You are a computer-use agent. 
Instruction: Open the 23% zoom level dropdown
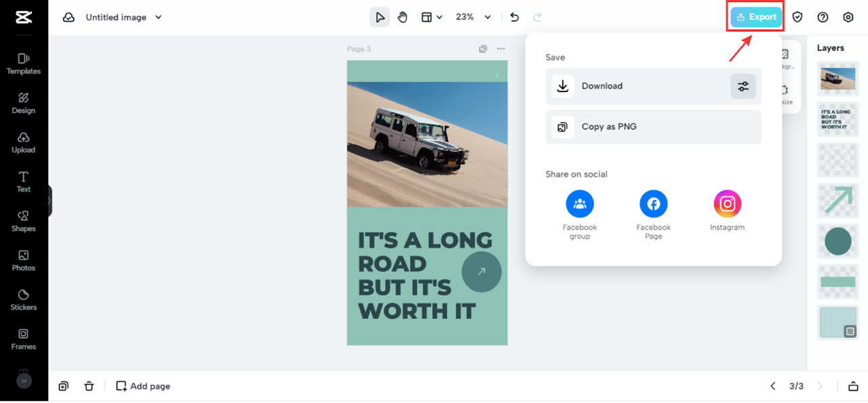(473, 17)
